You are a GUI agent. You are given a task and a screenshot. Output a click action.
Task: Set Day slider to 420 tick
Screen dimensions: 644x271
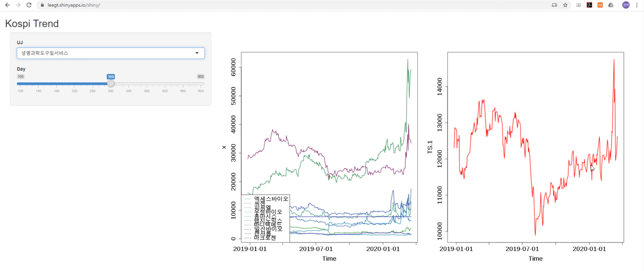[x=165, y=91]
